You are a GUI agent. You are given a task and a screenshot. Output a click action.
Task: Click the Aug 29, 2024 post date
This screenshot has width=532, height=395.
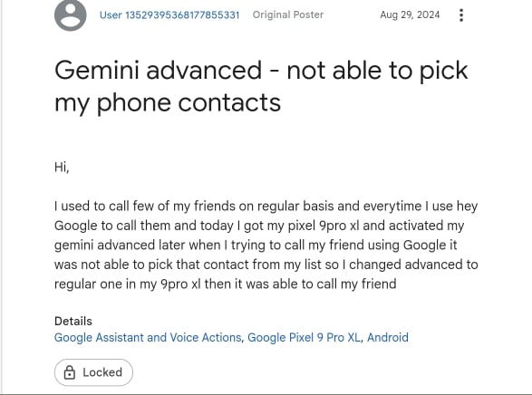[410, 14]
